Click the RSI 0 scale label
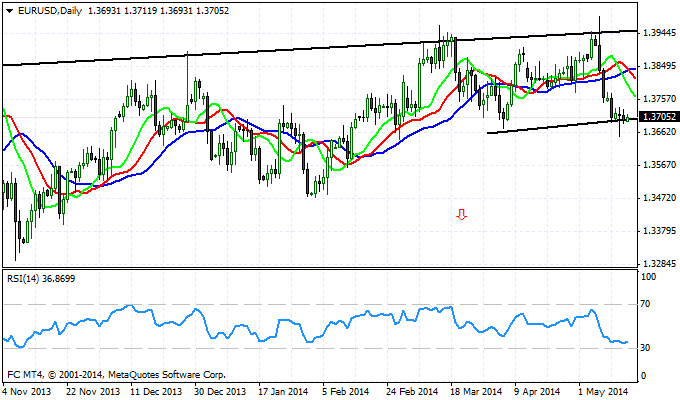 coord(643,376)
